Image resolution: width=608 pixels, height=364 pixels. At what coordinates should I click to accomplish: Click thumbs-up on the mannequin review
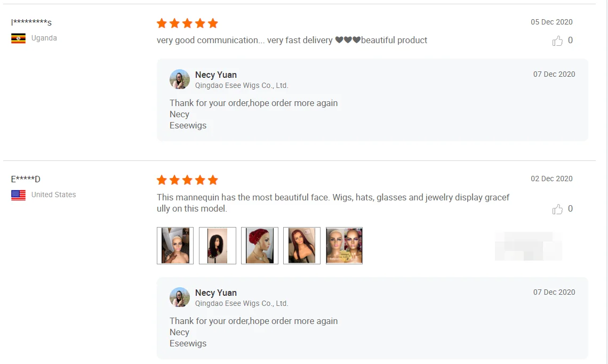pos(557,209)
